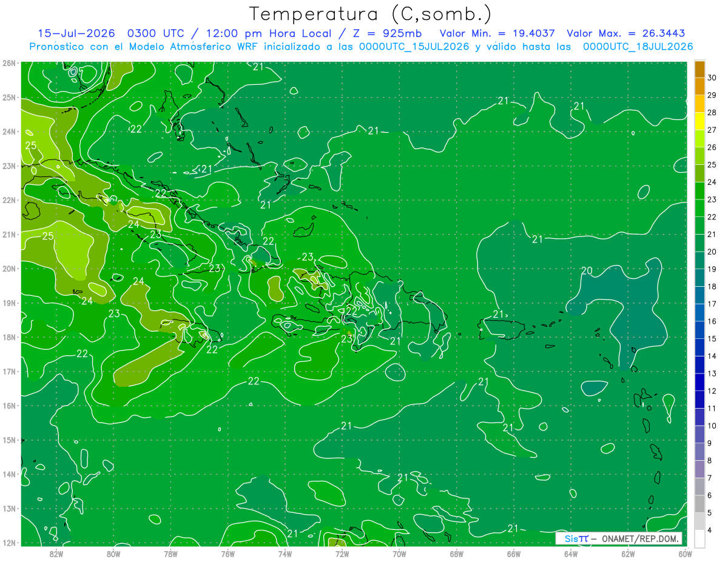728x562 pixels.
Task: Click the '17N' latitude axis label
Action: [8, 371]
